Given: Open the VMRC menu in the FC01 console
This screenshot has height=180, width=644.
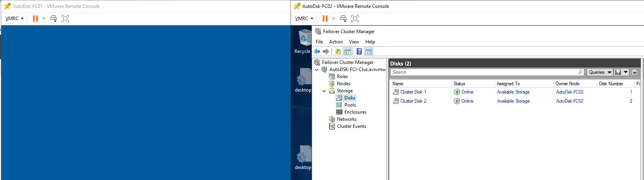Looking at the screenshot, I should [x=15, y=19].
